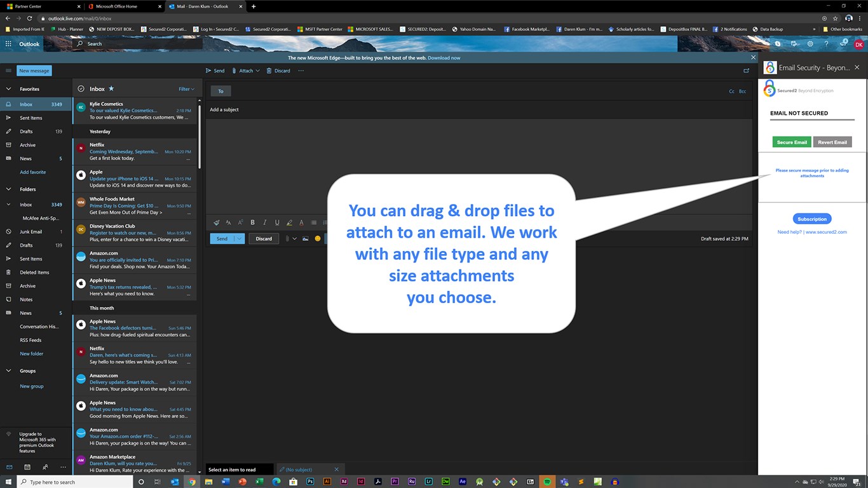This screenshot has height=488, width=868.
Task: Bookmark this page with the star icon
Action: pyautogui.click(x=836, y=18)
